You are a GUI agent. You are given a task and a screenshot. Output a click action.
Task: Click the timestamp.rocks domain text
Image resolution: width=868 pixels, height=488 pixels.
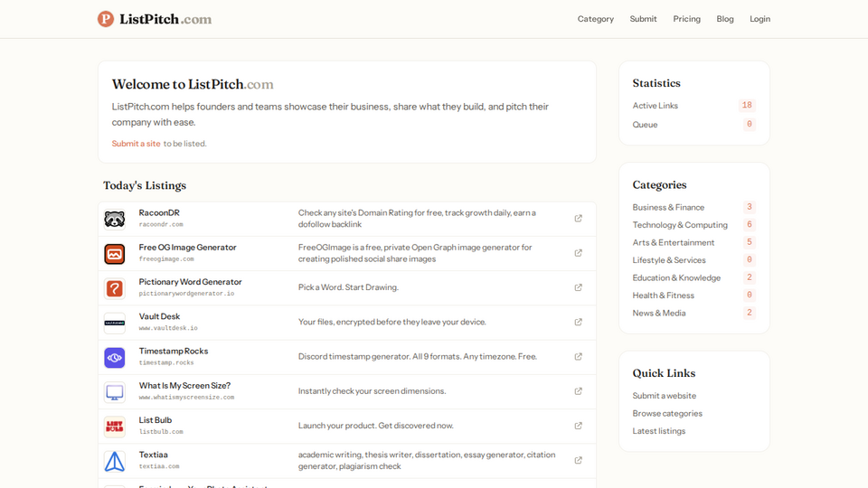pos(166,363)
